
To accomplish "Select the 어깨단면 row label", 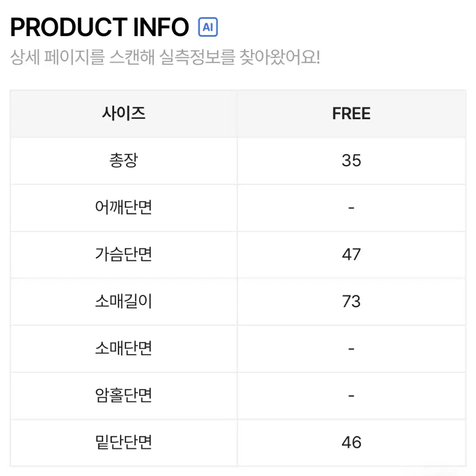I will (x=123, y=207).
